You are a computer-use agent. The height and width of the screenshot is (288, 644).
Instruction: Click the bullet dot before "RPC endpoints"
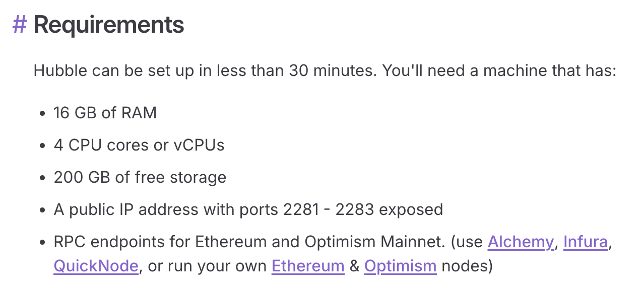click(x=43, y=243)
